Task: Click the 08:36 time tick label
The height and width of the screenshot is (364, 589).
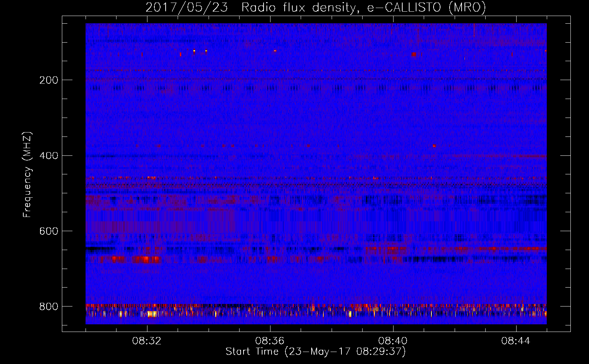Action: (x=270, y=341)
